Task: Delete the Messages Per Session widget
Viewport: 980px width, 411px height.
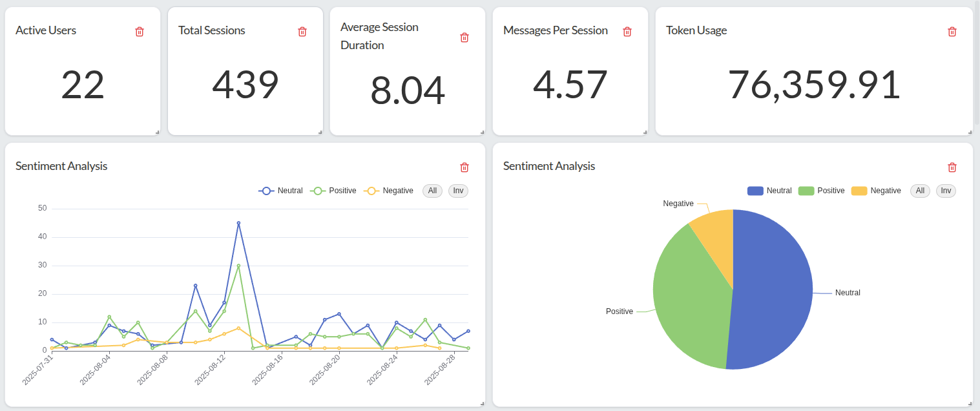Action: click(x=627, y=31)
